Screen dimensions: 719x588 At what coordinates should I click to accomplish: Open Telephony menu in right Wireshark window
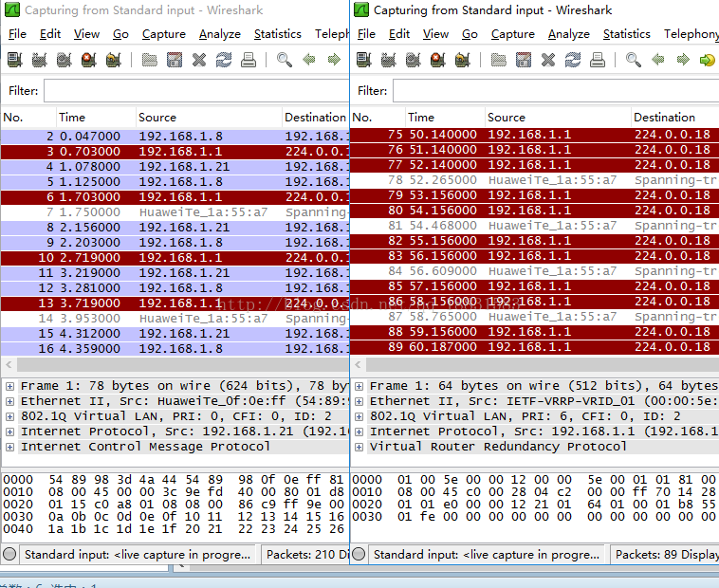(691, 34)
